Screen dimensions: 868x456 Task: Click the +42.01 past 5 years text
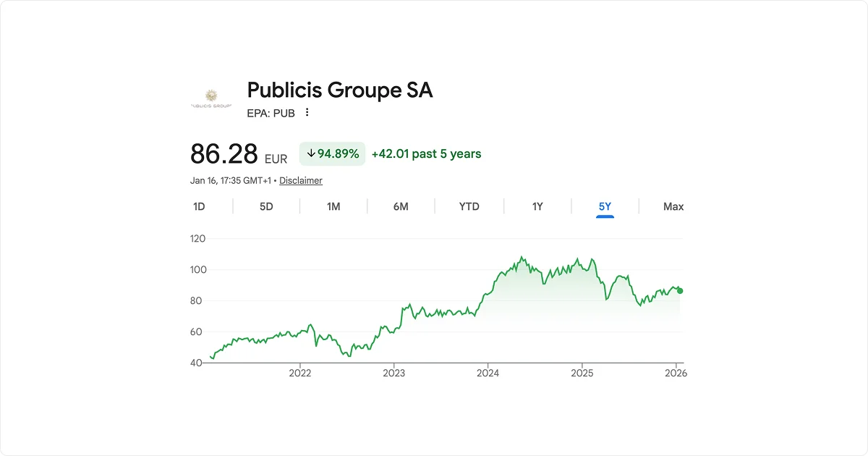click(427, 153)
